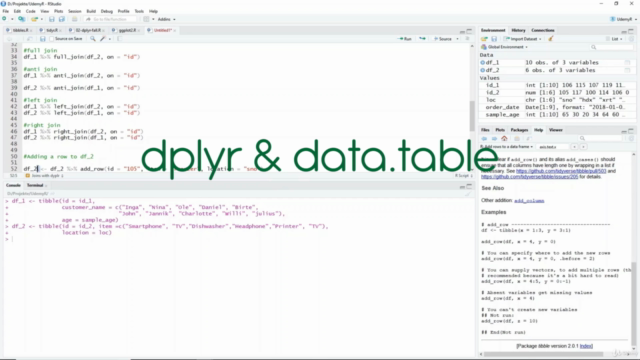Refresh the Environment pane

click(631, 39)
